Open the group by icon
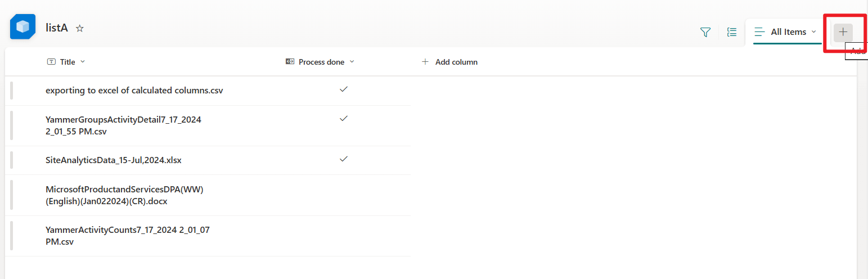This screenshot has width=868, height=279. 732,32
